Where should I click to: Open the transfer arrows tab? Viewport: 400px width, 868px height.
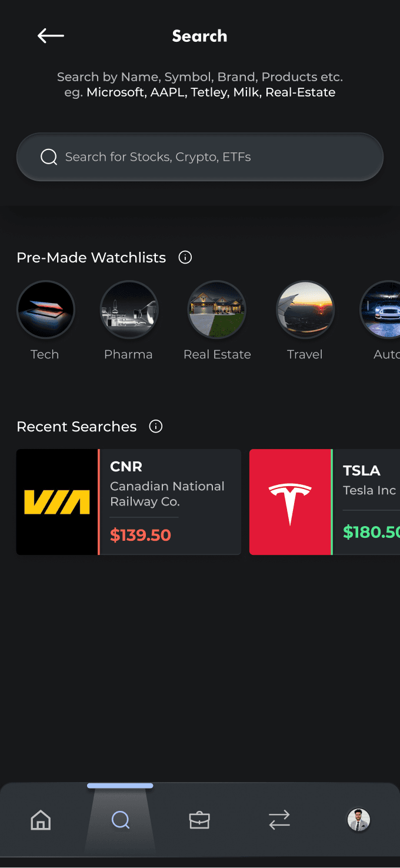tap(279, 820)
